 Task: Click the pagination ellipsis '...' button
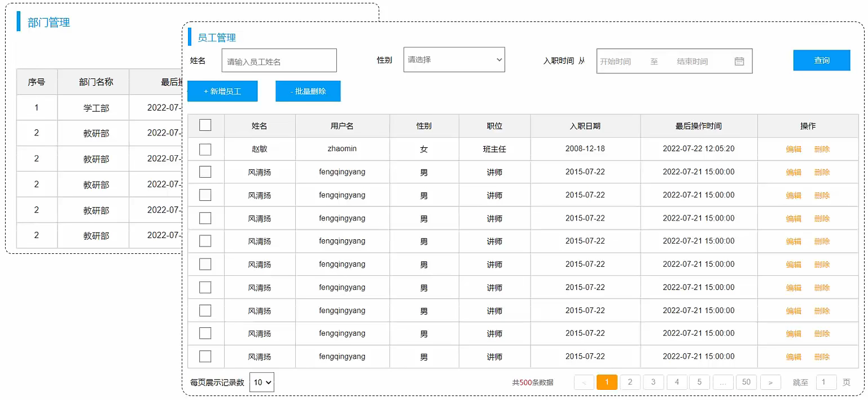[723, 382]
